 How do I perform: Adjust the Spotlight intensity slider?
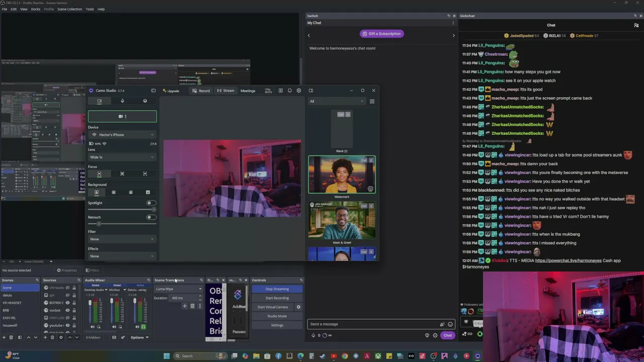pyautogui.click(x=122, y=209)
